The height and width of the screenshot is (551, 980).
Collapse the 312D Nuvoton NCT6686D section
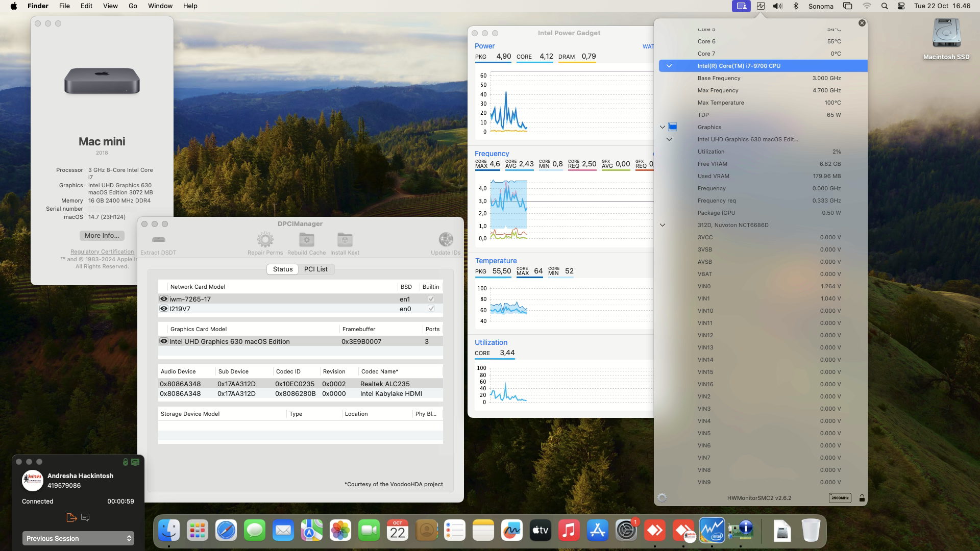point(663,225)
